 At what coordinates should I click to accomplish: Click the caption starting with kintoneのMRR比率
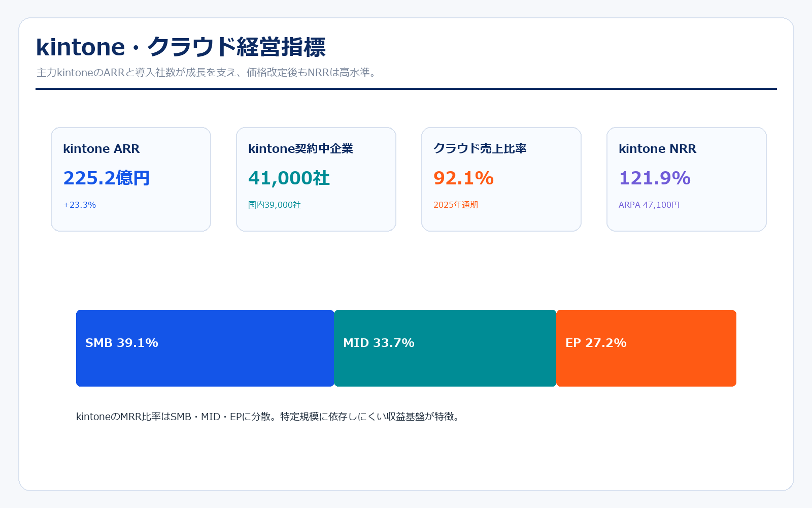pyautogui.click(x=269, y=417)
